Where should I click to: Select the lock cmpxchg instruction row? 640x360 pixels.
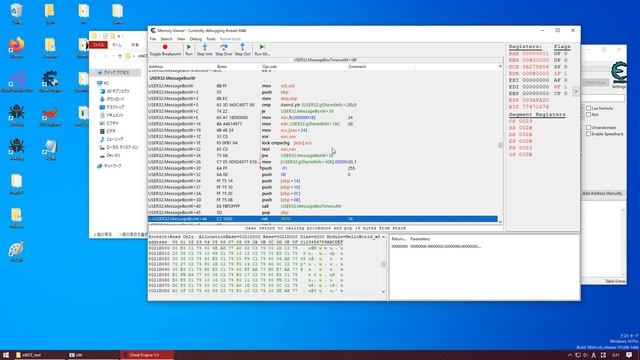click(x=322, y=143)
